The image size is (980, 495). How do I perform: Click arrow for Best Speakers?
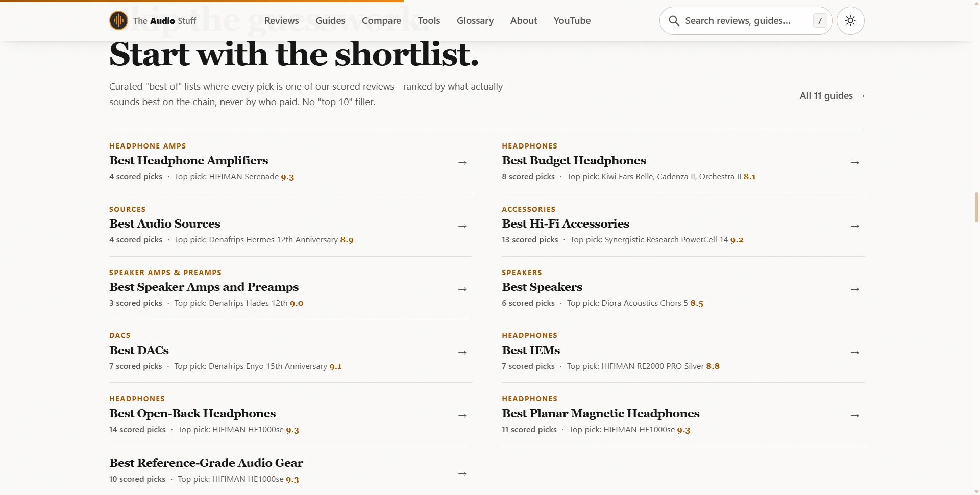[855, 289]
